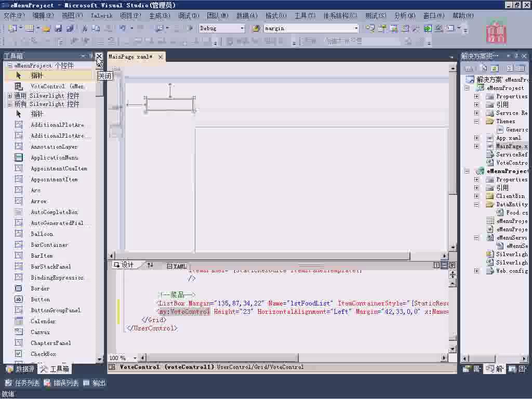Click the vertical split view icon
The image size is (532, 399).
[x=436, y=265]
